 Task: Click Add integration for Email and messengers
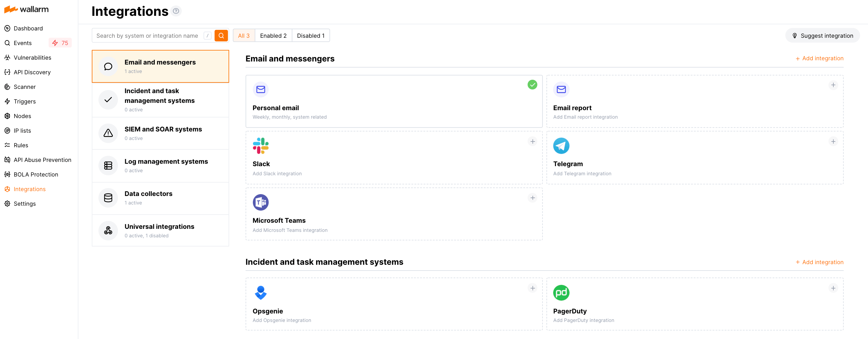819,58
